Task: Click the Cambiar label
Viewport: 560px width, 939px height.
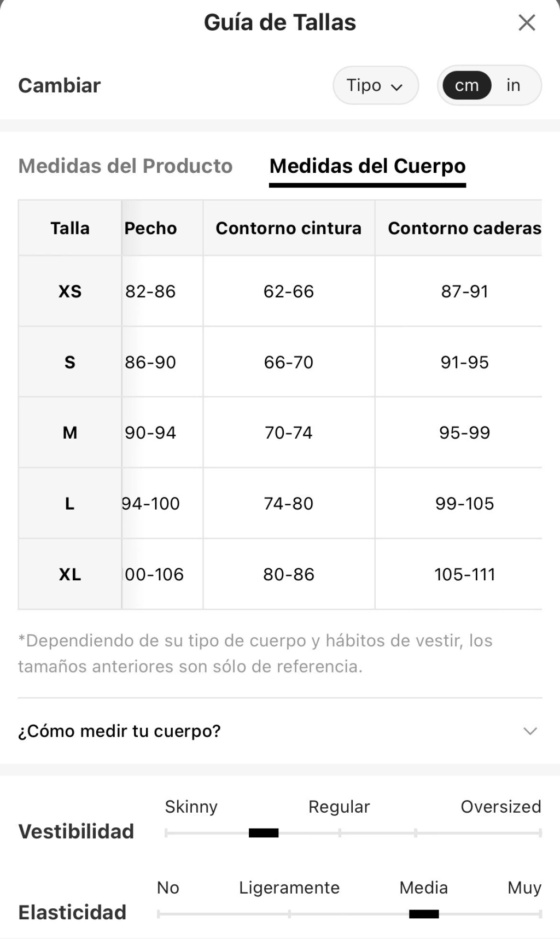Action: (x=60, y=85)
